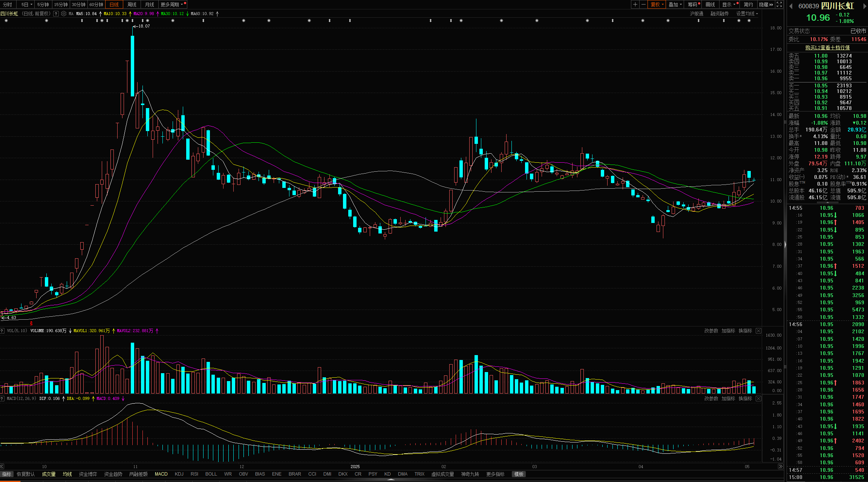
Task: Hide side panel with 隐藏 arrows
Action: pos(766,5)
